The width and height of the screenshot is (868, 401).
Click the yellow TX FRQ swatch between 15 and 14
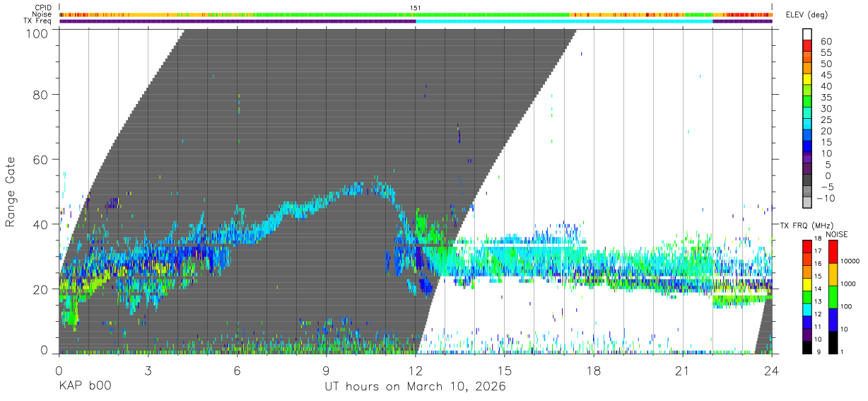(807, 284)
